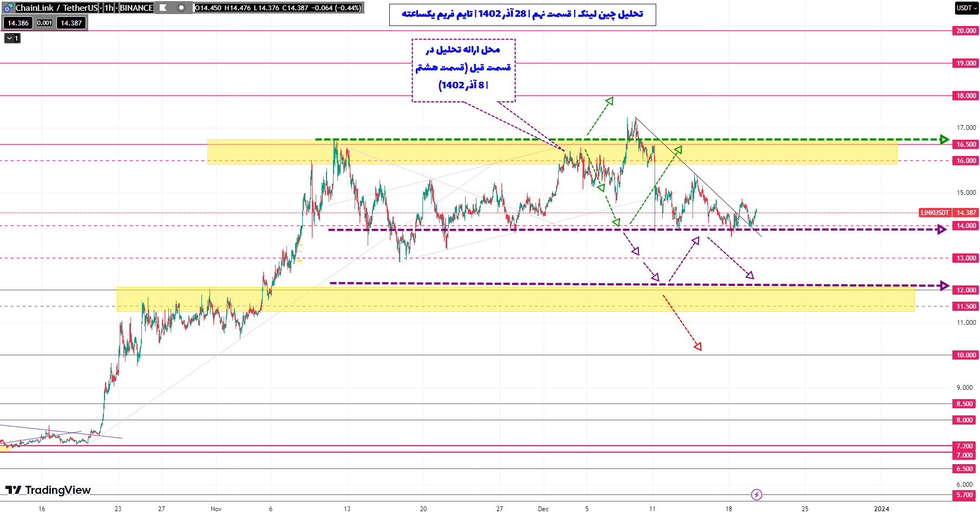Click the 6.500 price level label
This screenshot has height=515, width=980.
pos(964,469)
